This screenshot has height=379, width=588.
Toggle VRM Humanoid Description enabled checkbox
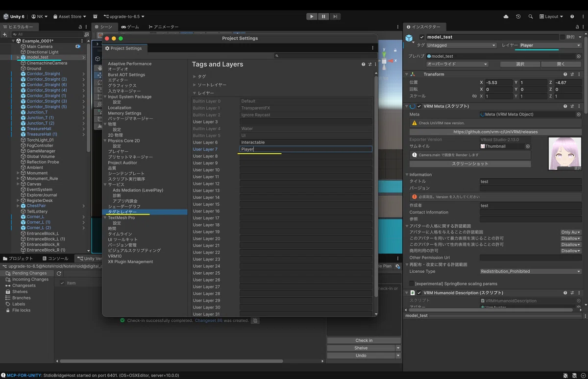[419, 293]
